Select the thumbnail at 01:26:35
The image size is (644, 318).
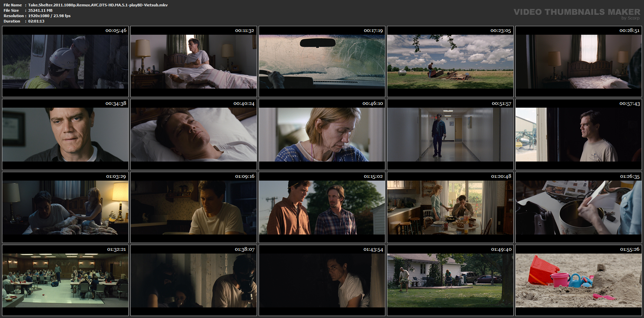(578, 207)
